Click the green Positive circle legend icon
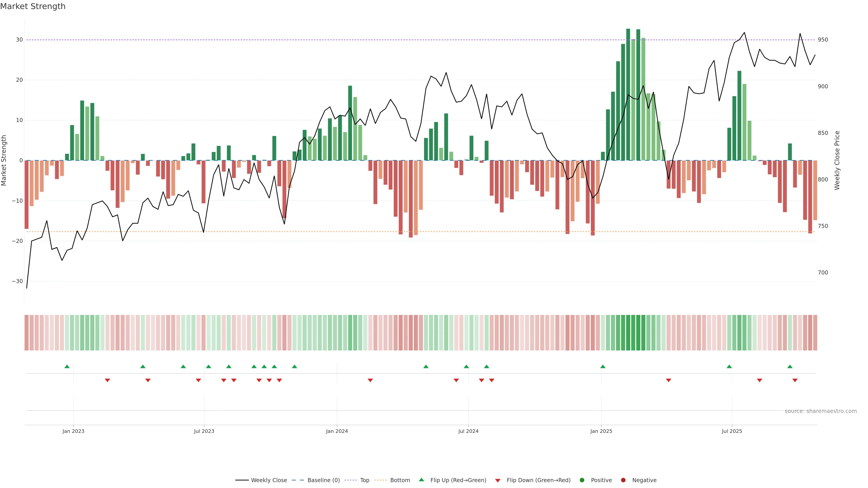The width and height of the screenshot is (868, 488). (x=582, y=480)
